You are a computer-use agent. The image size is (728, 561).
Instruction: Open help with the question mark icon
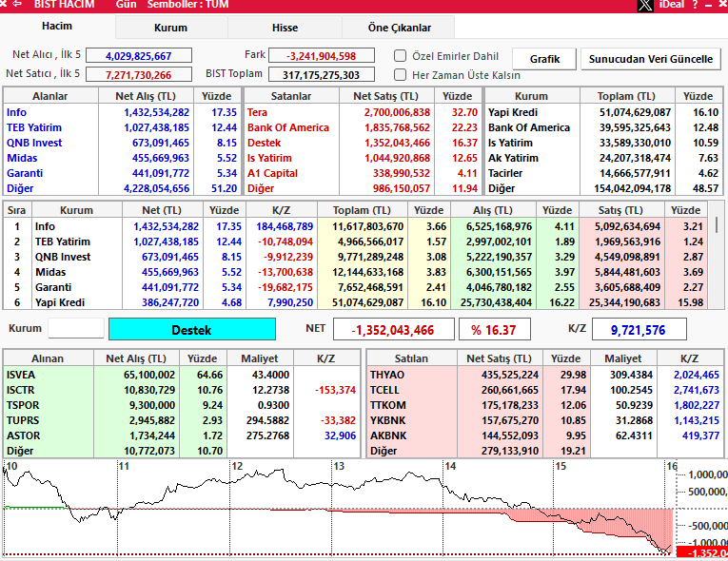click(x=695, y=5)
